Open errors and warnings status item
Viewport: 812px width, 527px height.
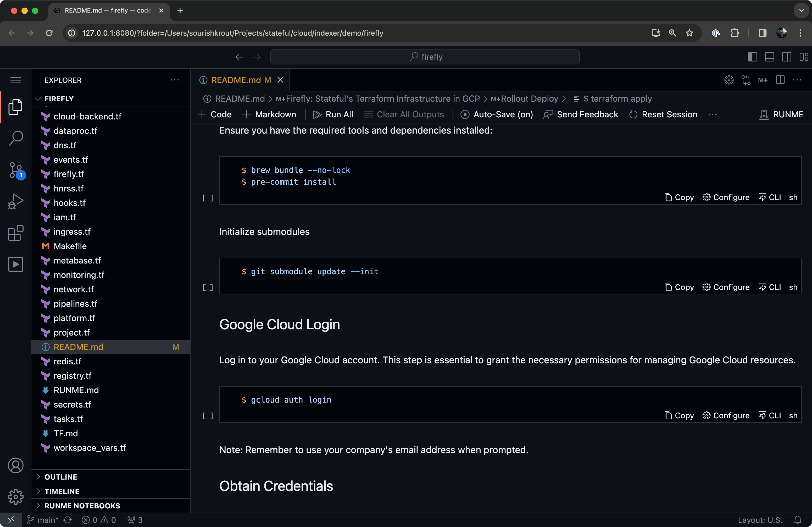pyautogui.click(x=99, y=520)
